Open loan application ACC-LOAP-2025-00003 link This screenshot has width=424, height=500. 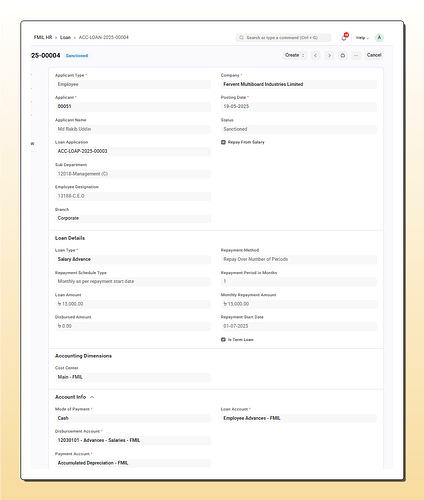(82, 151)
